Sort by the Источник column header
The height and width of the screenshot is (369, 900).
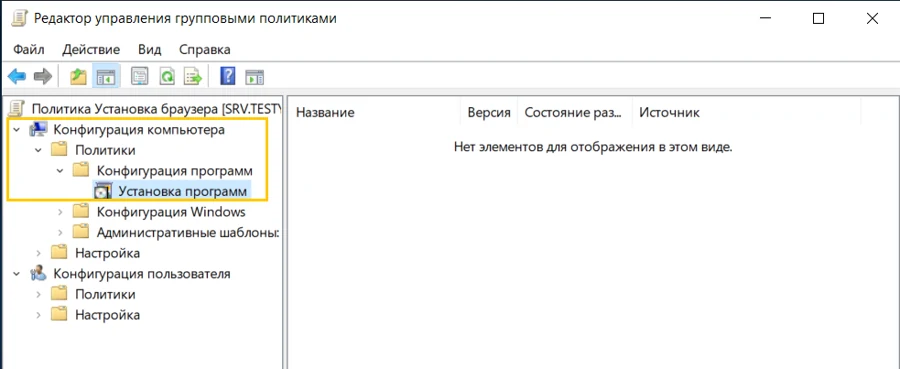click(746, 112)
